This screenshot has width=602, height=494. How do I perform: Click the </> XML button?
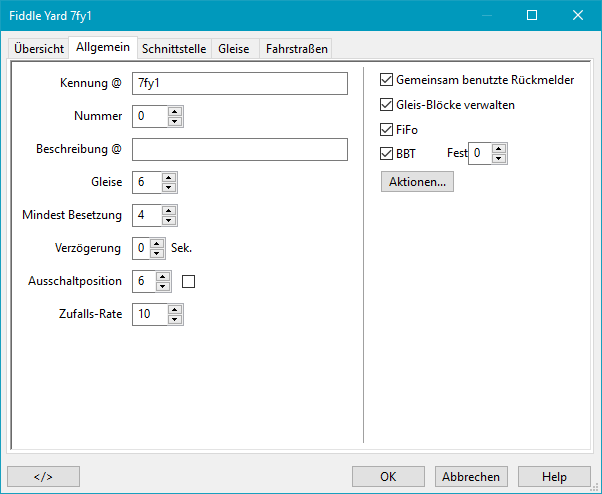(x=43, y=477)
